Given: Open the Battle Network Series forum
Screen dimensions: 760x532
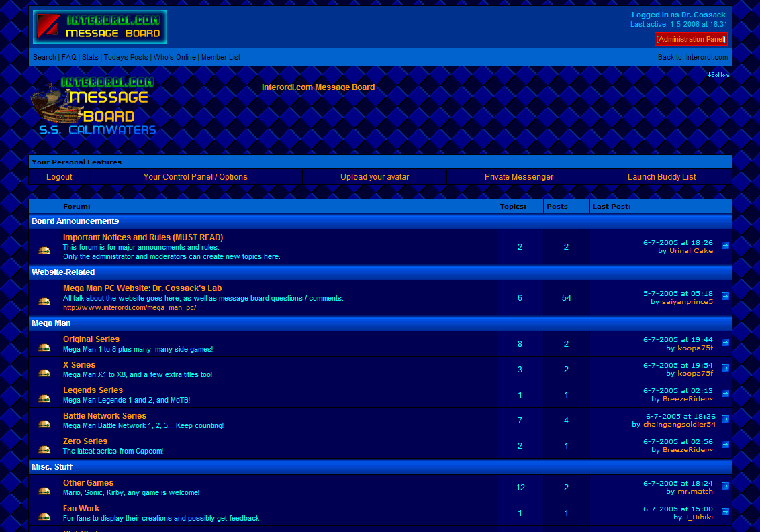Looking at the screenshot, I should [x=105, y=416].
